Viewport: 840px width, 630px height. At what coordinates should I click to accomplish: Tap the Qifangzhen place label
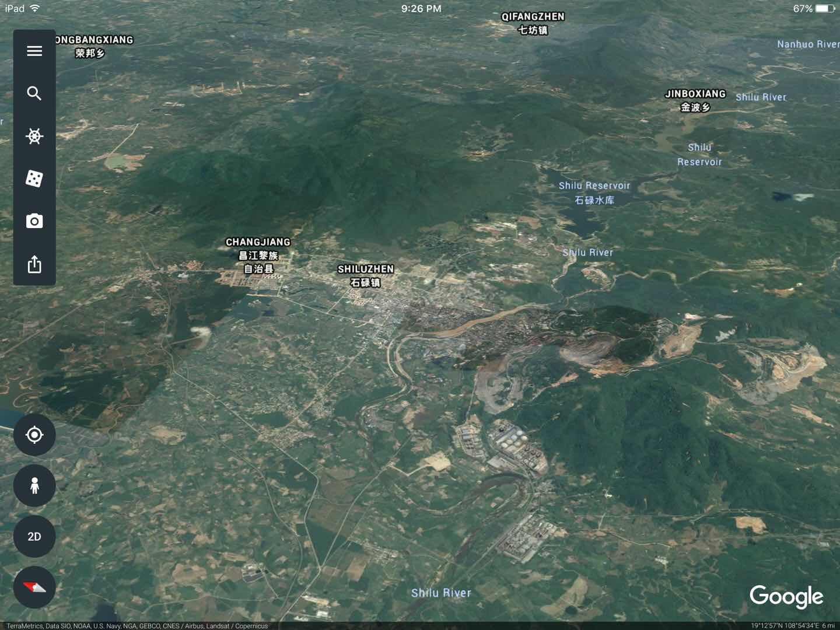click(x=533, y=23)
